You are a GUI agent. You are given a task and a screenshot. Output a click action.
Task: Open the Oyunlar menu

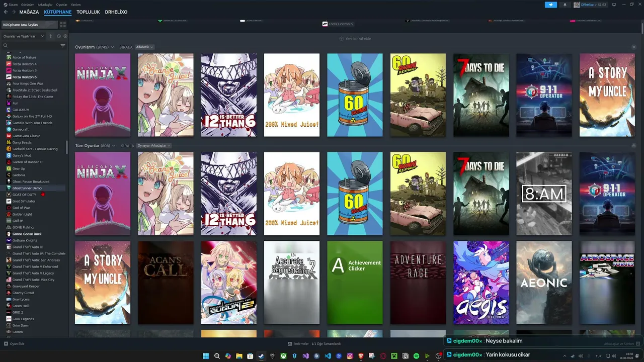coord(62,5)
